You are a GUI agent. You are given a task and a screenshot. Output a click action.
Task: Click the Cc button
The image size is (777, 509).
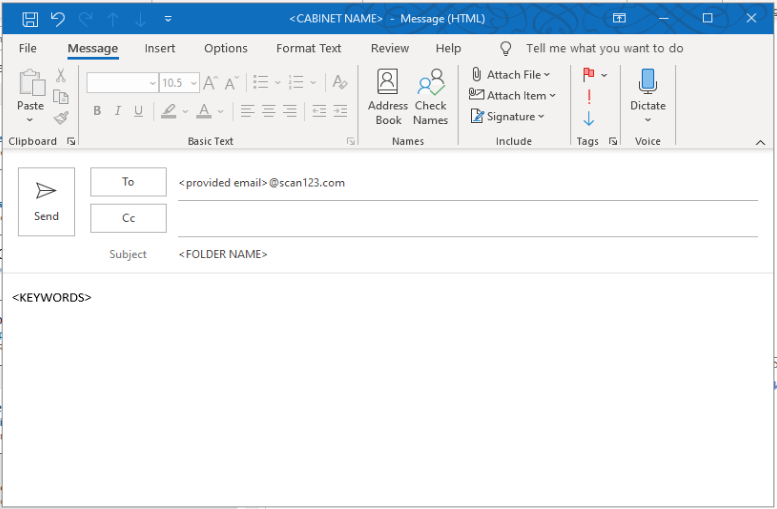point(128,218)
